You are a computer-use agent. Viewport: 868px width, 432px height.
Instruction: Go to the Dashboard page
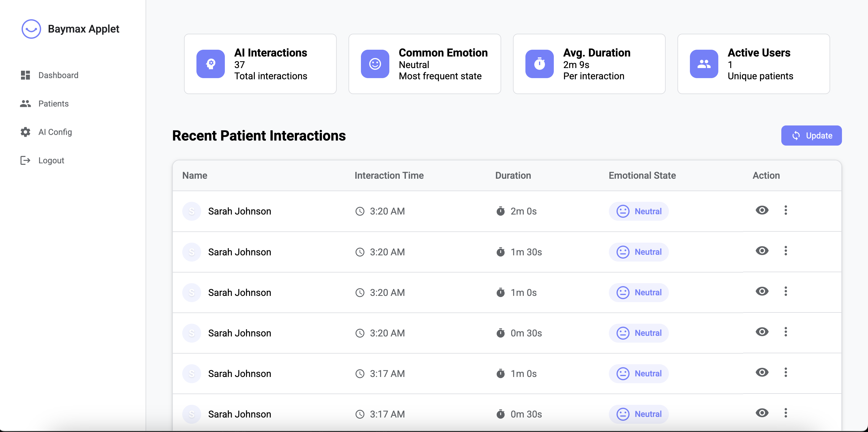(x=58, y=75)
